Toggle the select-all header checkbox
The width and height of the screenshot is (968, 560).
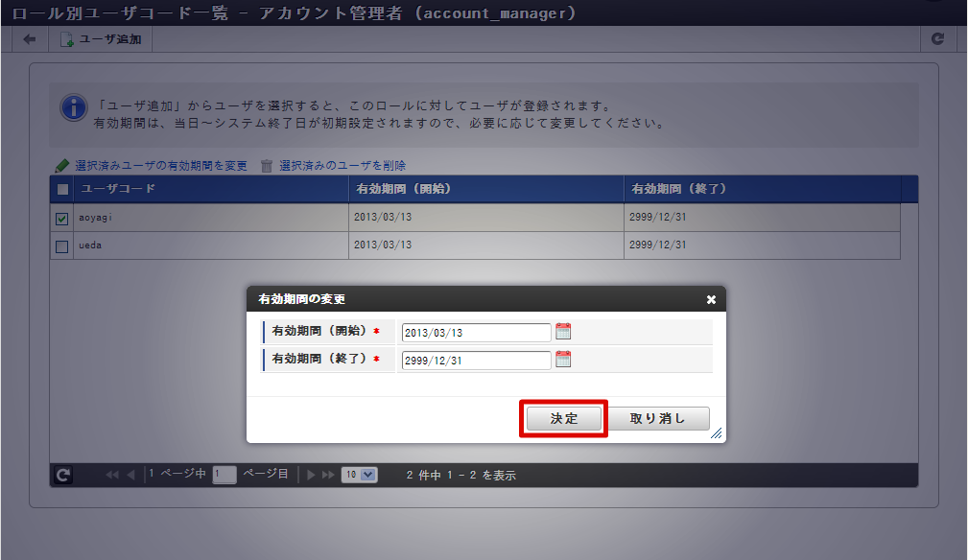coord(62,189)
